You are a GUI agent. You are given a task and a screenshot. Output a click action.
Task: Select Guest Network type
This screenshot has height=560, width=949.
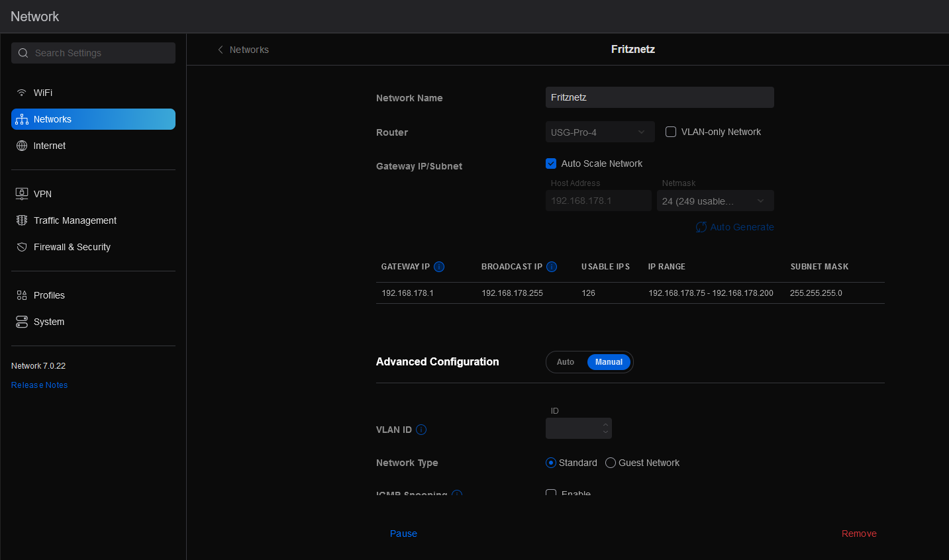611,463
